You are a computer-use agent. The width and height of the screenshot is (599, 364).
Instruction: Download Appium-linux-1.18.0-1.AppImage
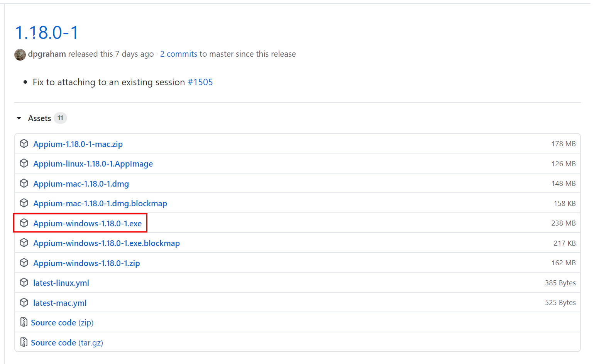[x=93, y=164]
